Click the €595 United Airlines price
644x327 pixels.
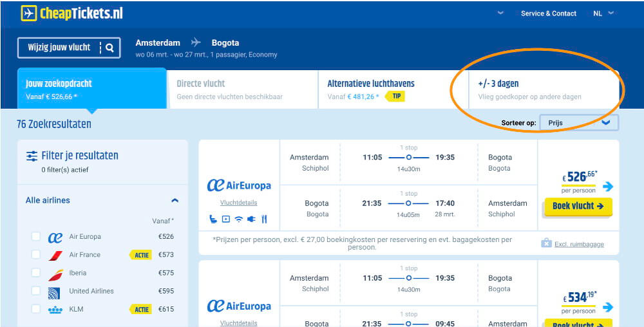(x=166, y=291)
